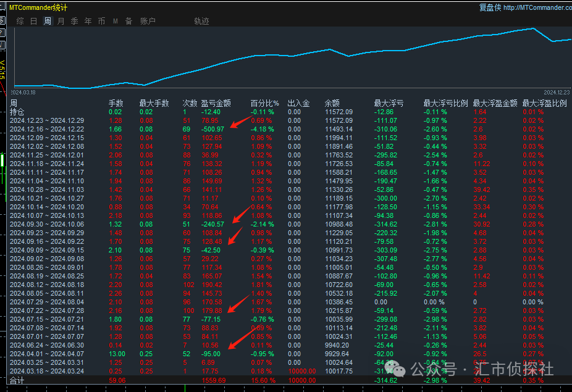
Task: Select the M tab
Action: pos(116,21)
